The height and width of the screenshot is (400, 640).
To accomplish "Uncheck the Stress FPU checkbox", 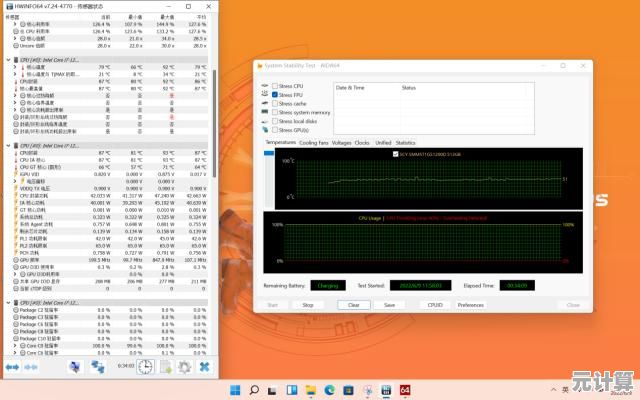I will 276,94.
